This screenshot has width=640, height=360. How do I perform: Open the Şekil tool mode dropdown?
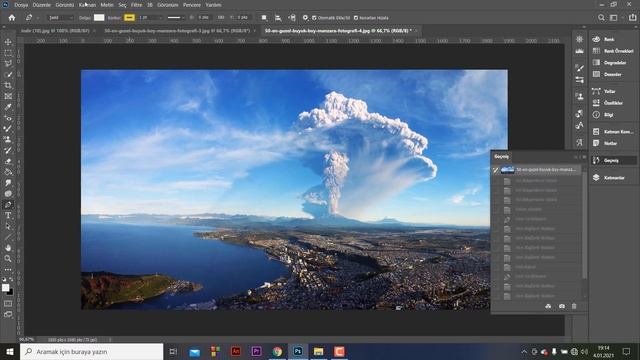tap(60, 18)
